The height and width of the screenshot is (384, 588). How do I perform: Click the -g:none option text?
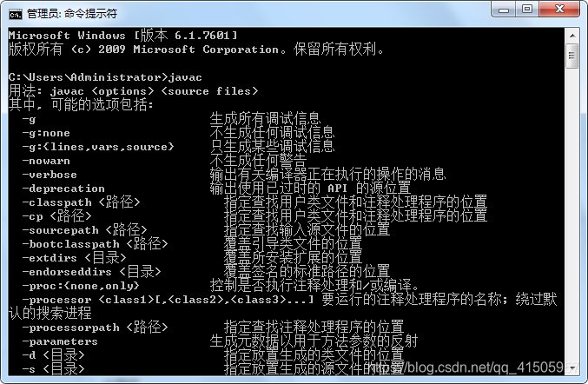tap(46, 133)
